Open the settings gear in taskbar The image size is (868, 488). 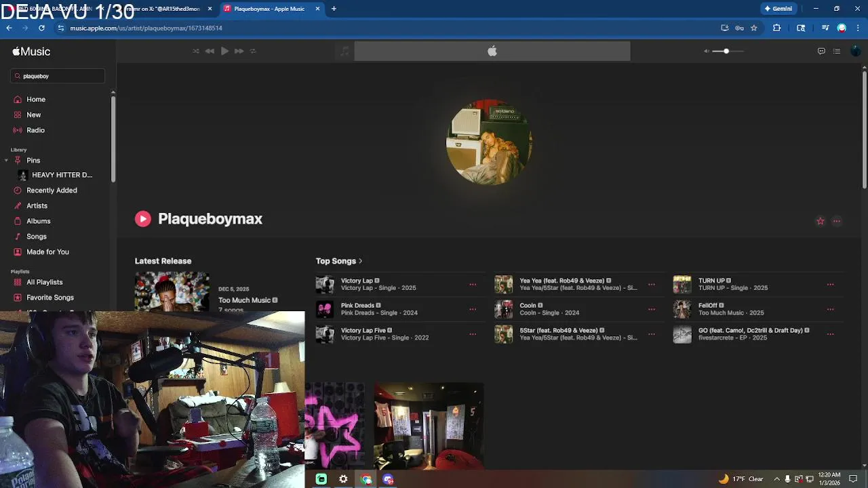(344, 479)
